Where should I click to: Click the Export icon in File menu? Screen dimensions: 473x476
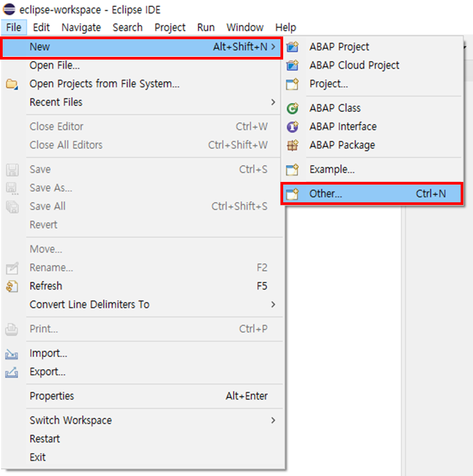click(x=11, y=372)
